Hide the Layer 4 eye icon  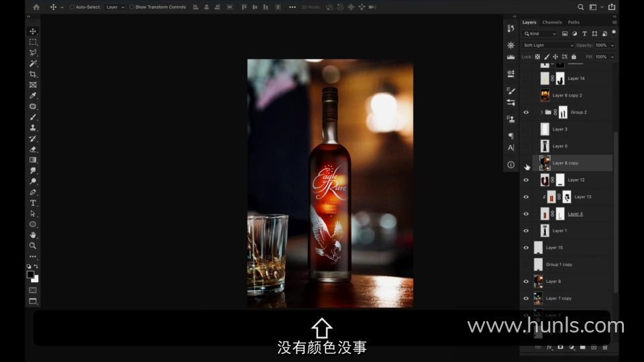tap(526, 214)
